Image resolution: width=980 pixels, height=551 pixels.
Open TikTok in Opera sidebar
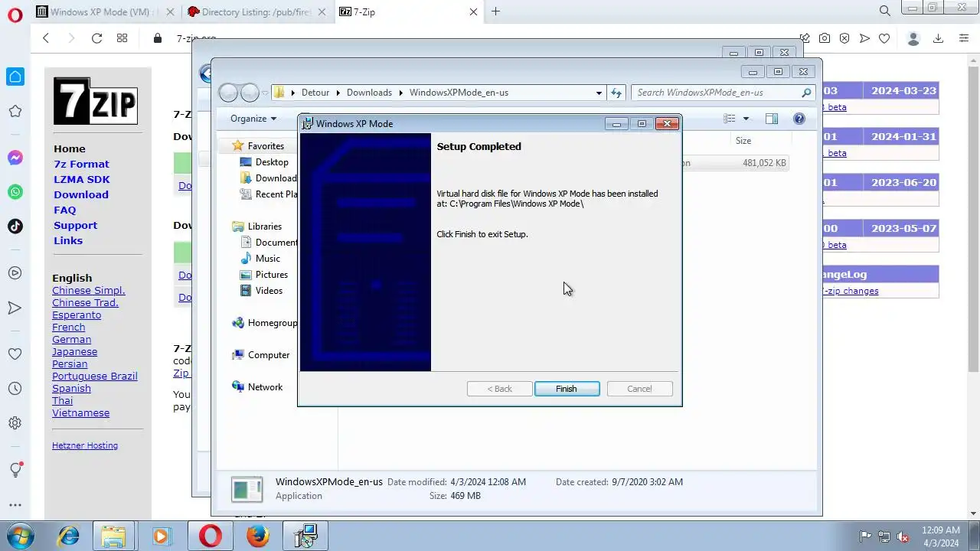tap(15, 226)
